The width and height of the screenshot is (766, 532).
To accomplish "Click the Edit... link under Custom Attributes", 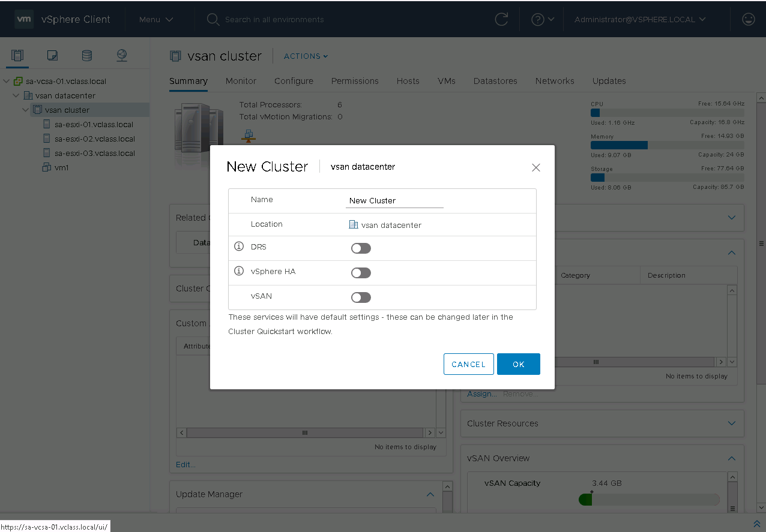I will [185, 465].
